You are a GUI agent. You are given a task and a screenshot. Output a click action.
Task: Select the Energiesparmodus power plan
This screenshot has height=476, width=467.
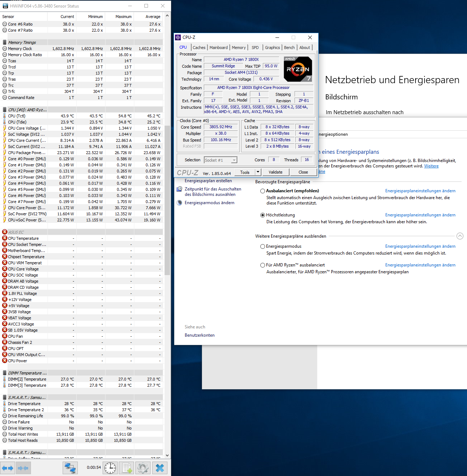coord(262,247)
